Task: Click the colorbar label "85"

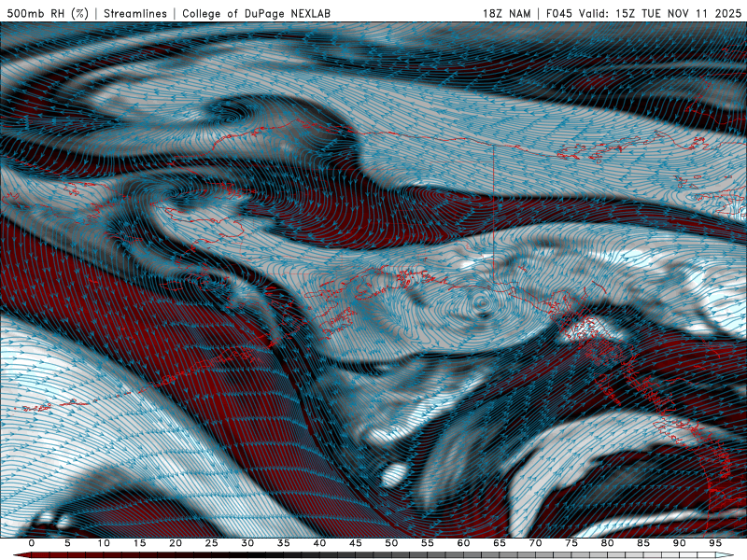Action: point(643,543)
